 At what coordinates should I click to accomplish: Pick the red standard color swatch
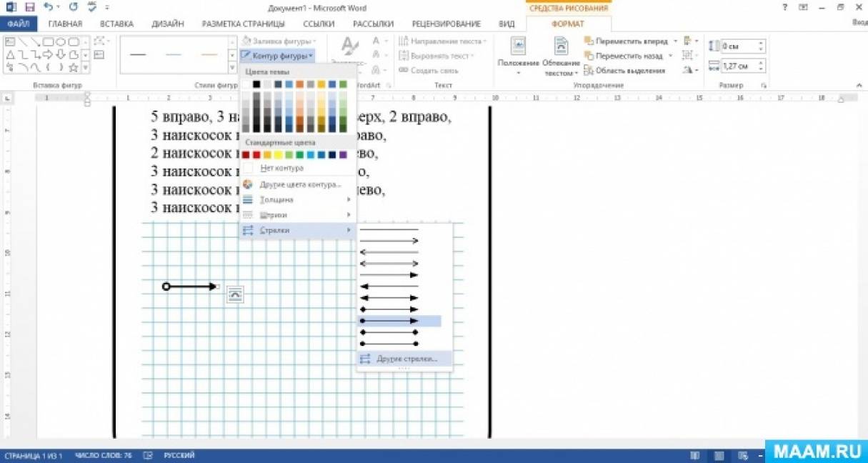[256, 154]
